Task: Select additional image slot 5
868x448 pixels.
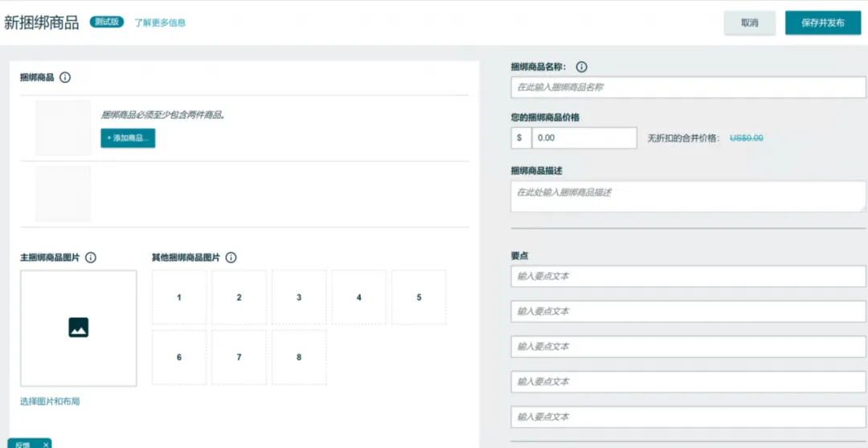Action: click(419, 298)
